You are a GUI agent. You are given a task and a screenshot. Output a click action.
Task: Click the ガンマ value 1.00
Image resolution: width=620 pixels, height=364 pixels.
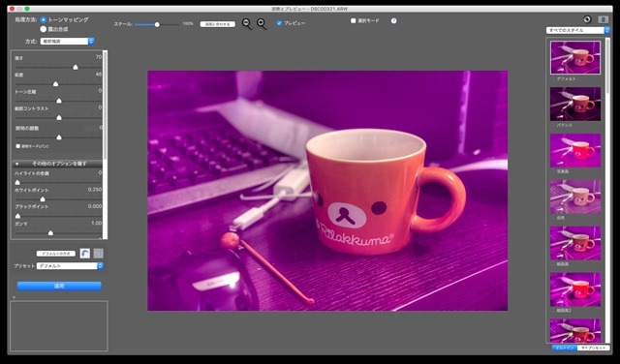(97, 224)
